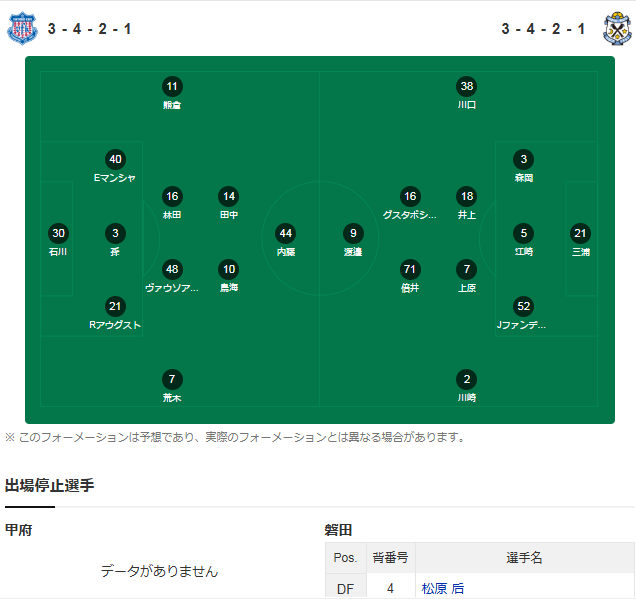
Task: Click player number 14 田中 marker
Action: pos(229,196)
